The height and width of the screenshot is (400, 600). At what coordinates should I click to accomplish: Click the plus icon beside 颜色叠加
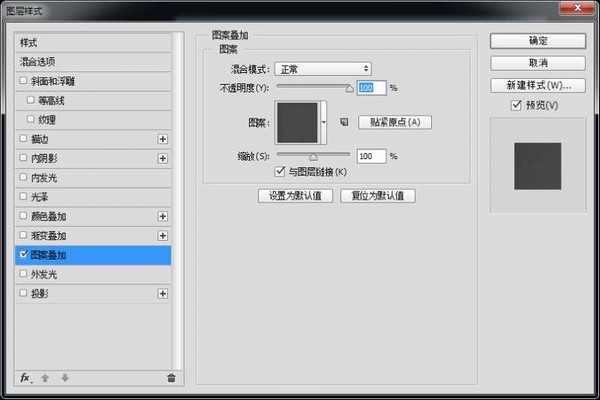click(163, 216)
